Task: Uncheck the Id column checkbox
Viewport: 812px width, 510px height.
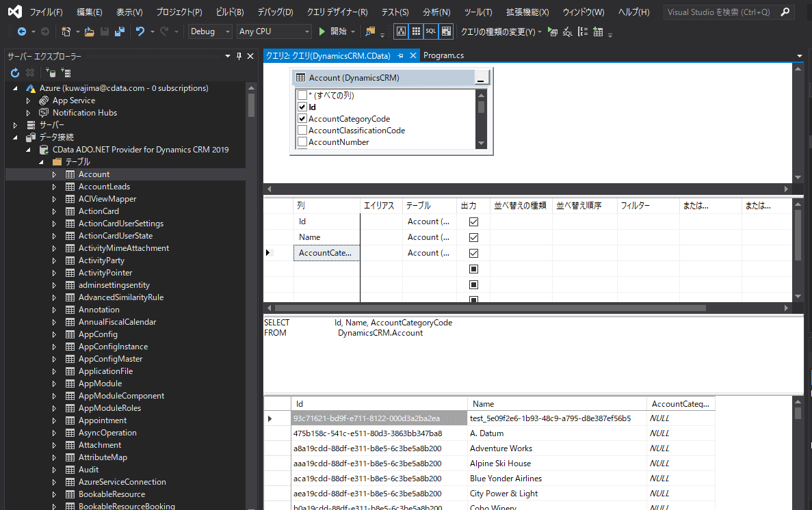Action: 302,107
